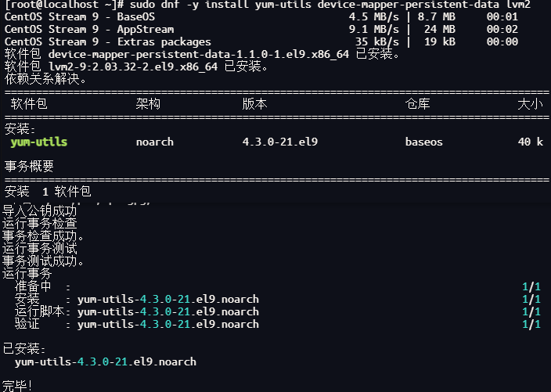
Task: Click the 40 k size cell
Action: tap(531, 142)
